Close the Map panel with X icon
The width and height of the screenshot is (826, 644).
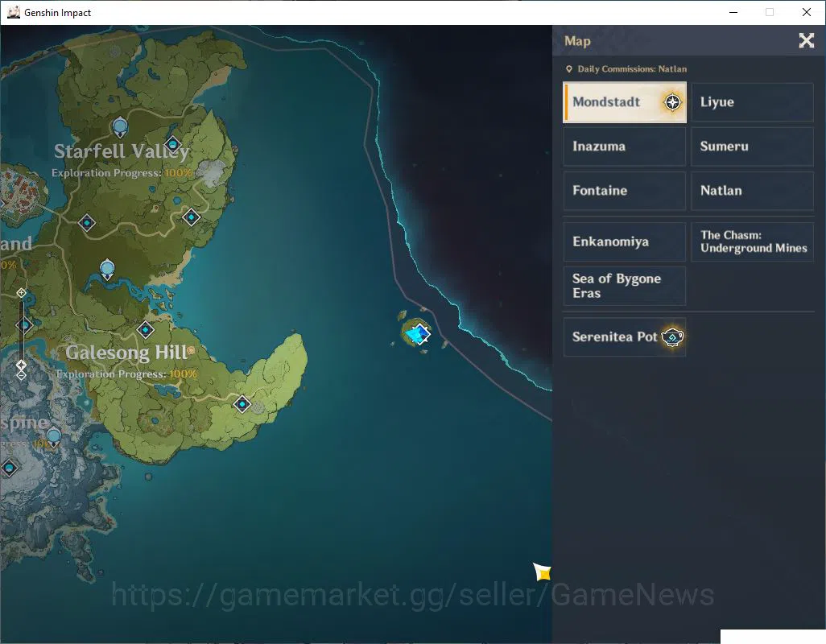pos(806,40)
